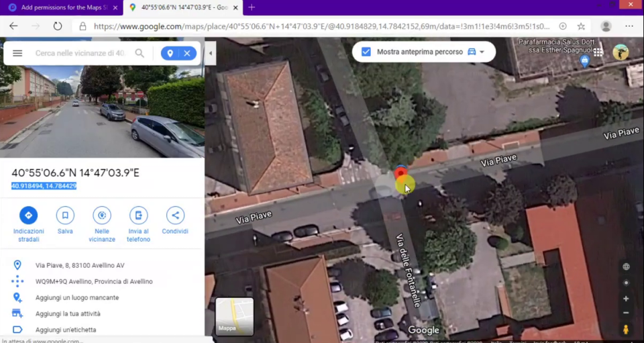Collapse the side panel with arrow tab
Screen dimensions: 644x343
(x=210, y=54)
